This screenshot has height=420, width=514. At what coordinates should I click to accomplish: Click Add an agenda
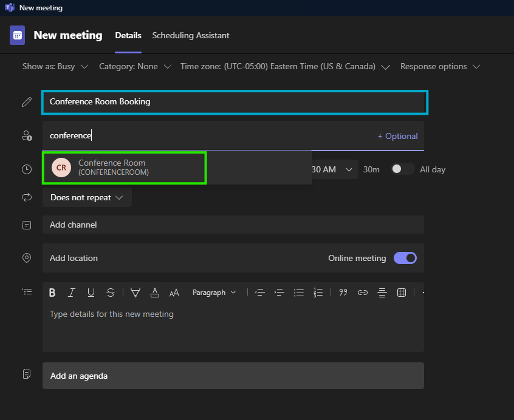coord(233,376)
